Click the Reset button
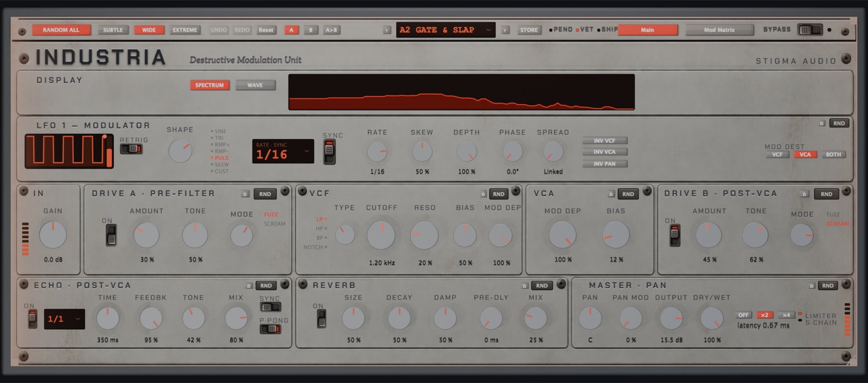Screen dimensions: 868x383 (x=266, y=30)
